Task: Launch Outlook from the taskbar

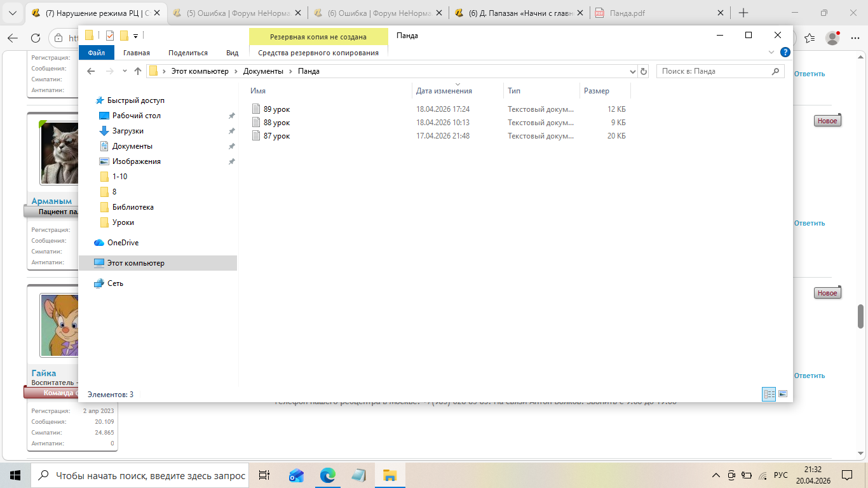Action: tap(296, 475)
